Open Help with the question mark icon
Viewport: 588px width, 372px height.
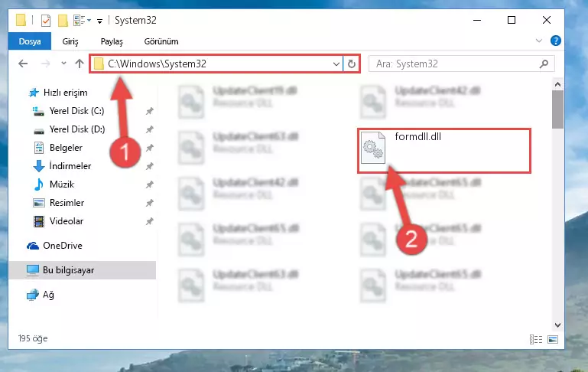pos(556,41)
